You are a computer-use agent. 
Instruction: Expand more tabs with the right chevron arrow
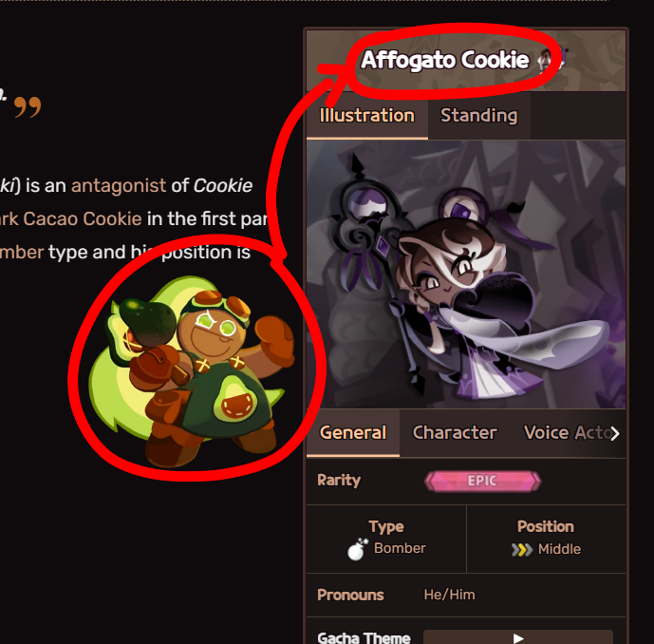(x=615, y=434)
